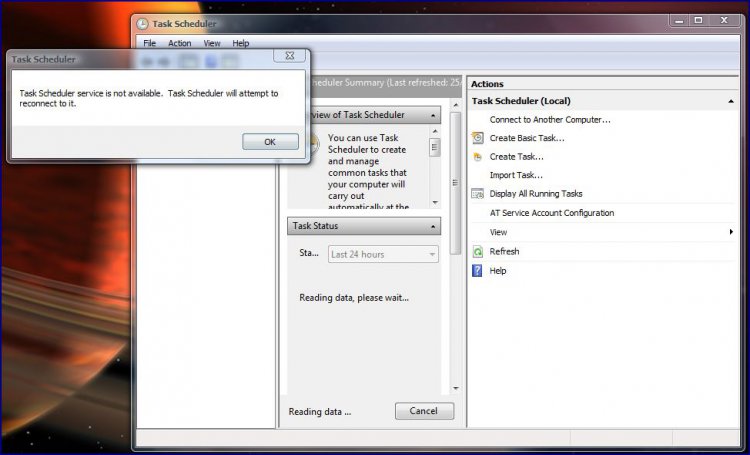Collapse the Overview of Task Scheduler section
The height and width of the screenshot is (455, 750).
(x=433, y=115)
